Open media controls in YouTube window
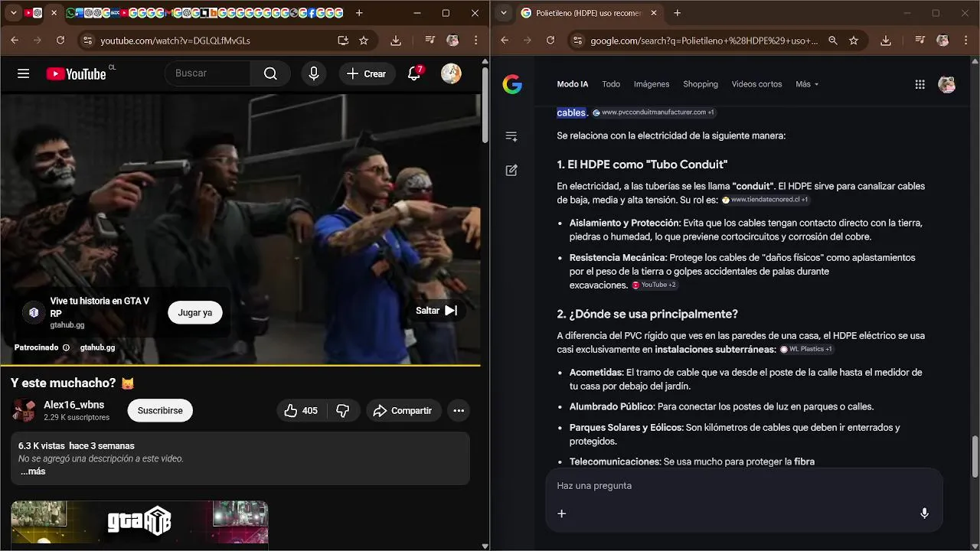The width and height of the screenshot is (980, 551). coord(430,41)
